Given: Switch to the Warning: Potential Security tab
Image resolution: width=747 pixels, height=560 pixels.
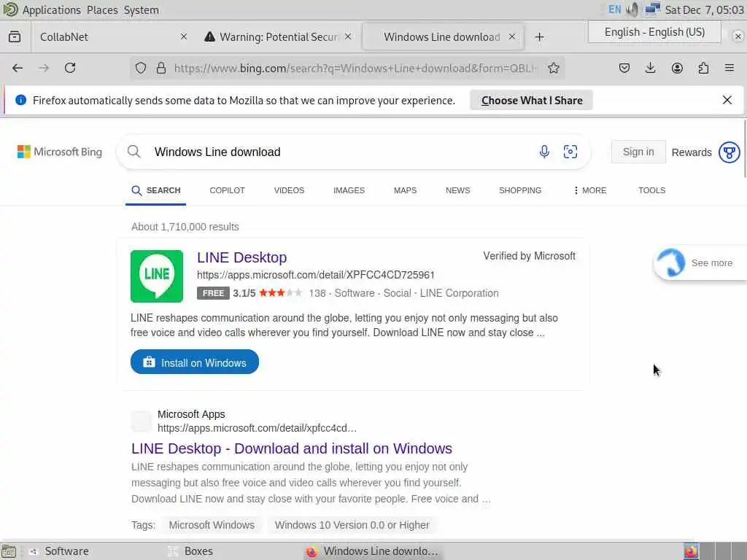Looking at the screenshot, I should (278, 36).
